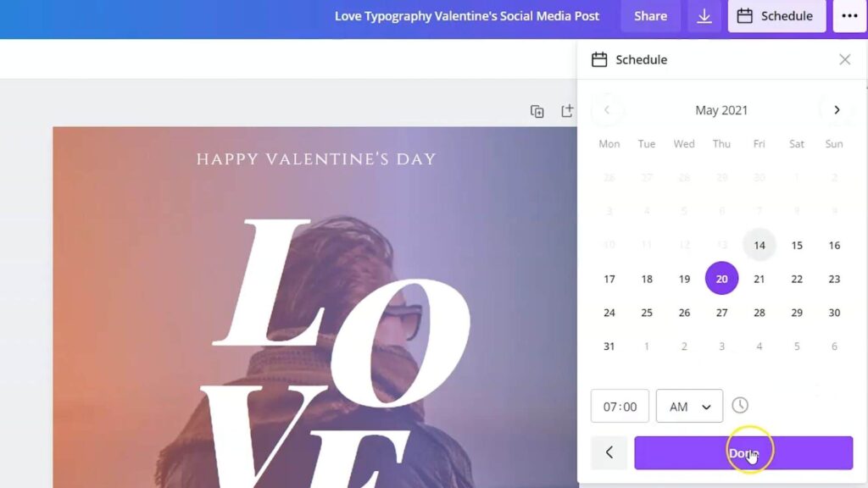Viewport: 868px width, 488px height.
Task: Open the Share menu
Action: 650,15
